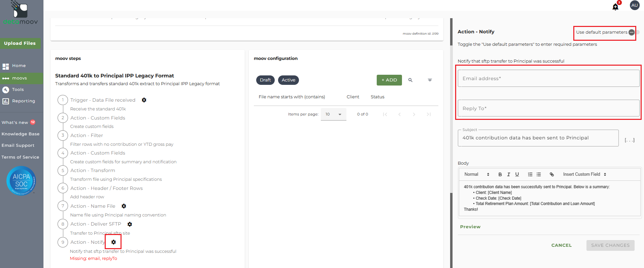Image resolution: width=644 pixels, height=268 pixels.
Task: Focus the Email address field
Action: point(548,78)
